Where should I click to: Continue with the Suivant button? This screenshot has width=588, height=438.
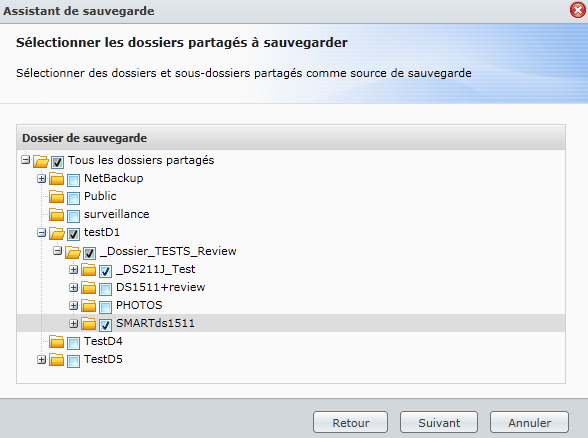pos(439,423)
